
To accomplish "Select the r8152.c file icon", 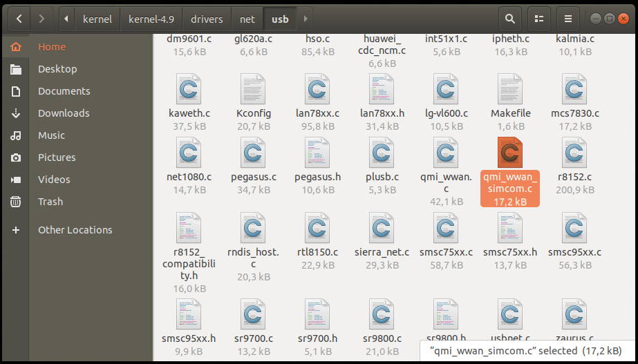I will coord(574,153).
